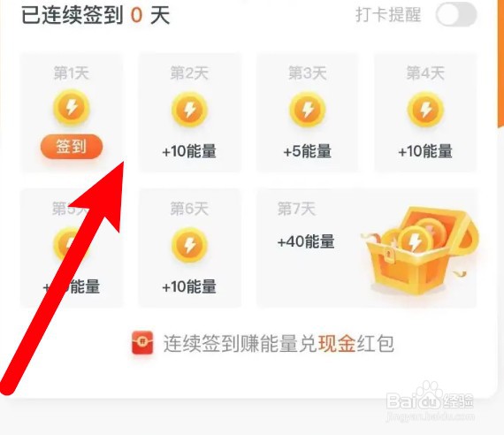Select the 第3天 +5能量 label

click(x=308, y=151)
